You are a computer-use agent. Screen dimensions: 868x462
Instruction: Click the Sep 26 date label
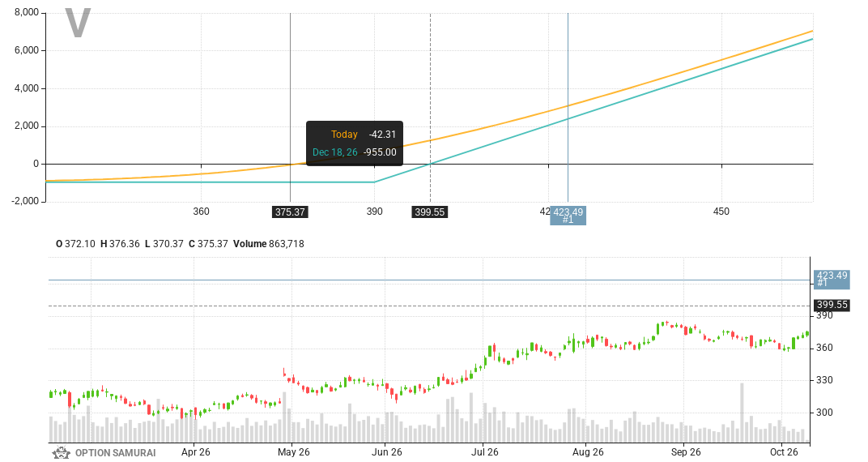pos(686,452)
